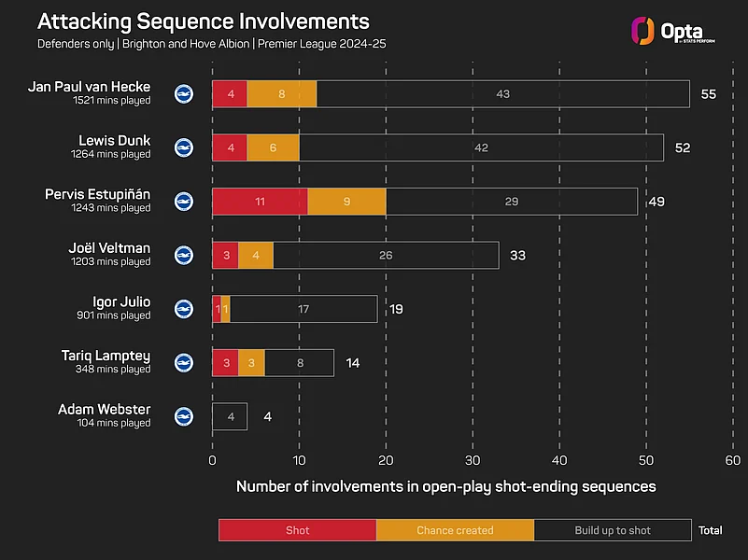This screenshot has height=560, width=748.
Task: Click the orange Chance created legend swatch
Action: click(x=455, y=530)
